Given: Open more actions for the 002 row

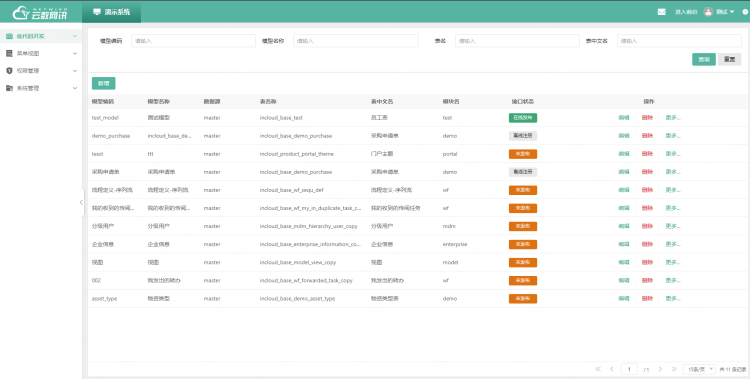Looking at the screenshot, I should [673, 280].
